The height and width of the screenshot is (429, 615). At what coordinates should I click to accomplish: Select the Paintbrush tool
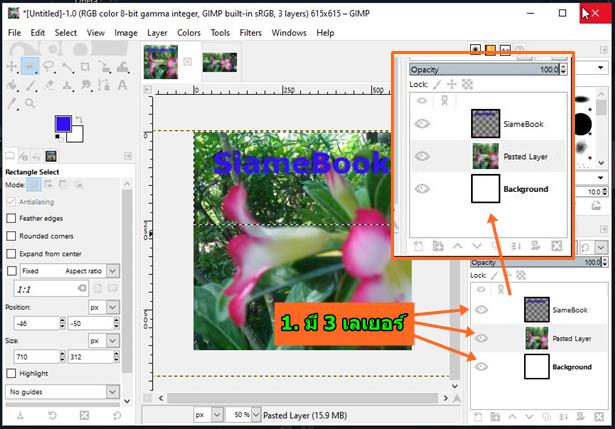pos(31,85)
